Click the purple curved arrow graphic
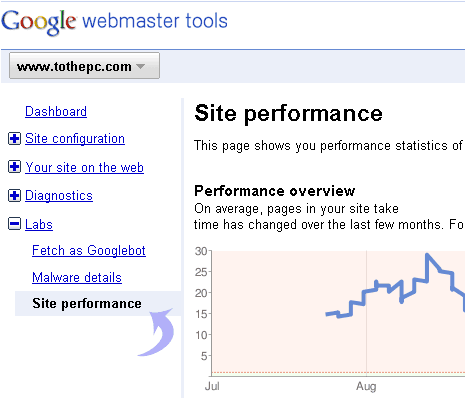 coord(156,332)
